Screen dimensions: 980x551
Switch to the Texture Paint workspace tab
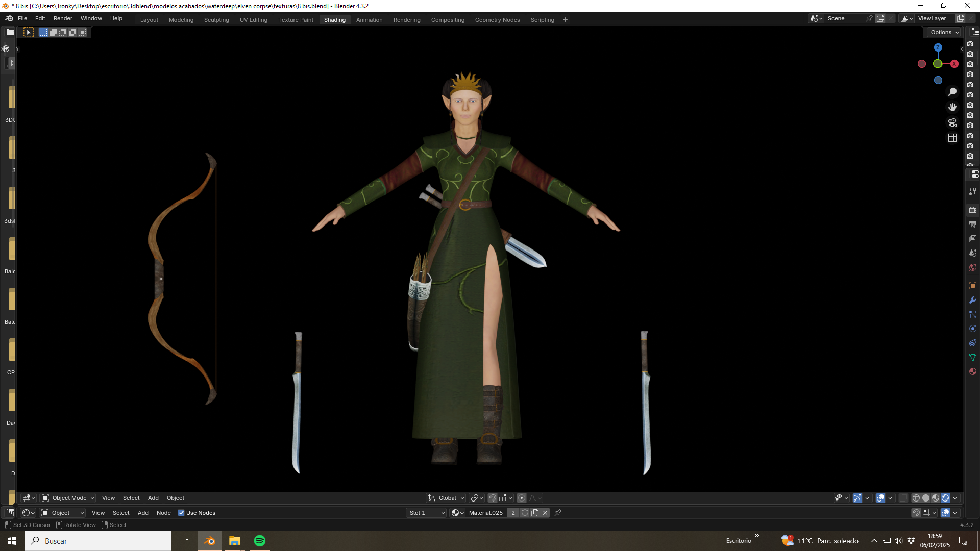point(296,20)
